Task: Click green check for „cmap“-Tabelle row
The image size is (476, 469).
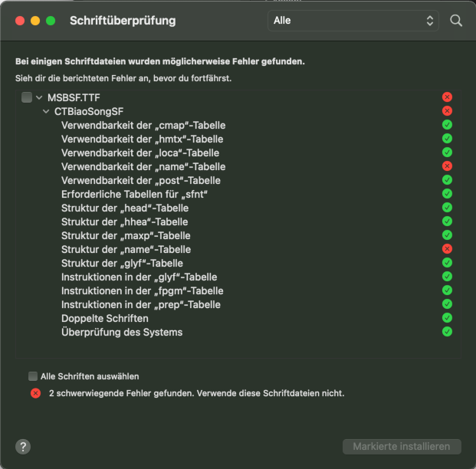Action: point(447,125)
